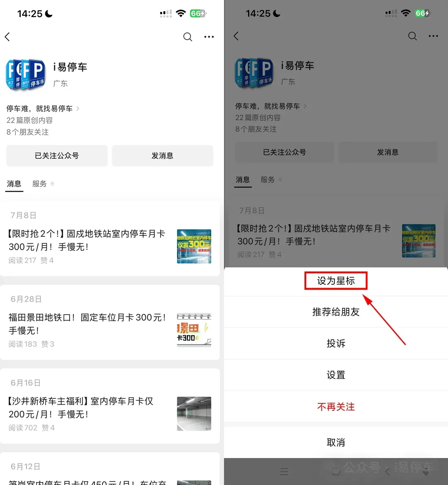
Task: Tap the i易停车 name on right dimmed screen
Action: pyautogui.click(x=297, y=65)
